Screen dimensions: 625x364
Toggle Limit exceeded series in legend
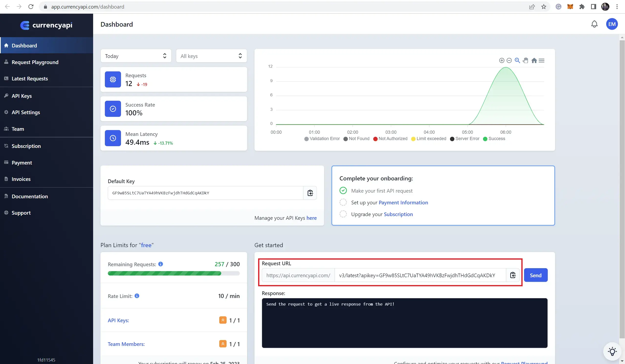[x=428, y=139]
